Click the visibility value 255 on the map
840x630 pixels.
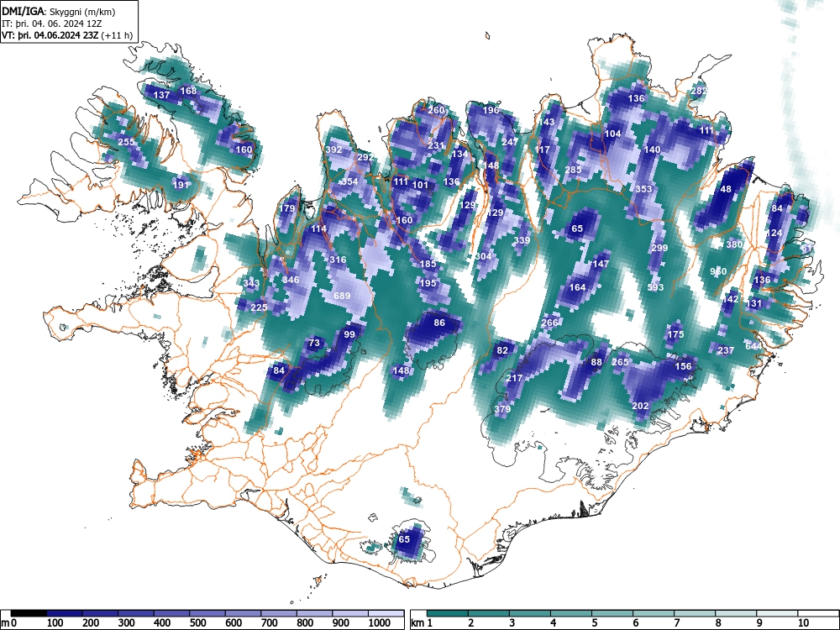point(127,142)
